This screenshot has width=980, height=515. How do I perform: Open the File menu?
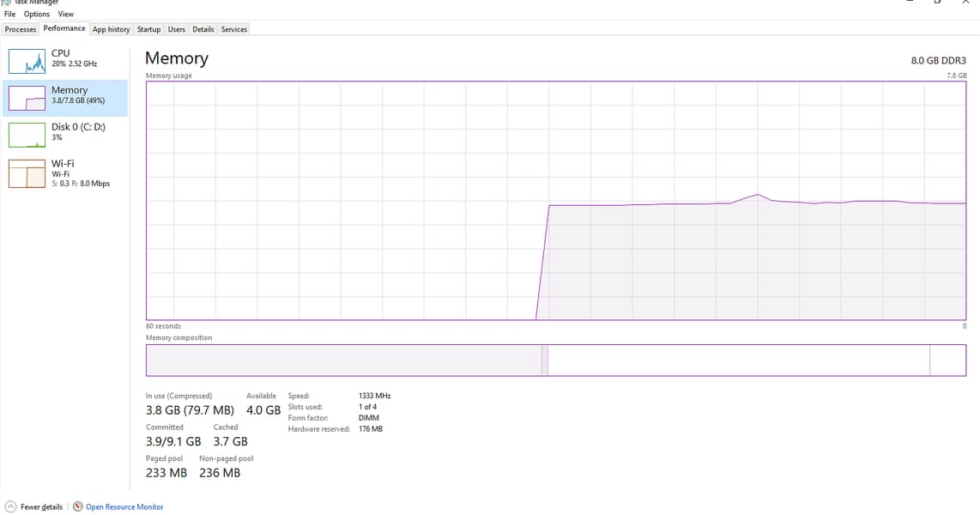10,14
